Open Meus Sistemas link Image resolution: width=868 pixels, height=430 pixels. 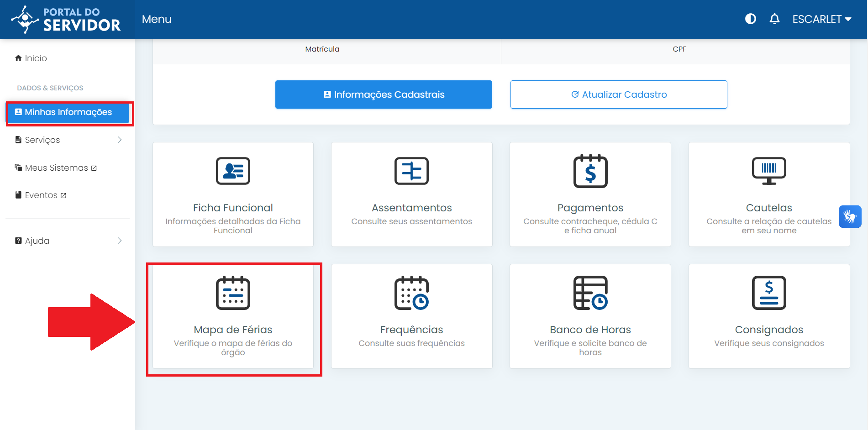56,168
